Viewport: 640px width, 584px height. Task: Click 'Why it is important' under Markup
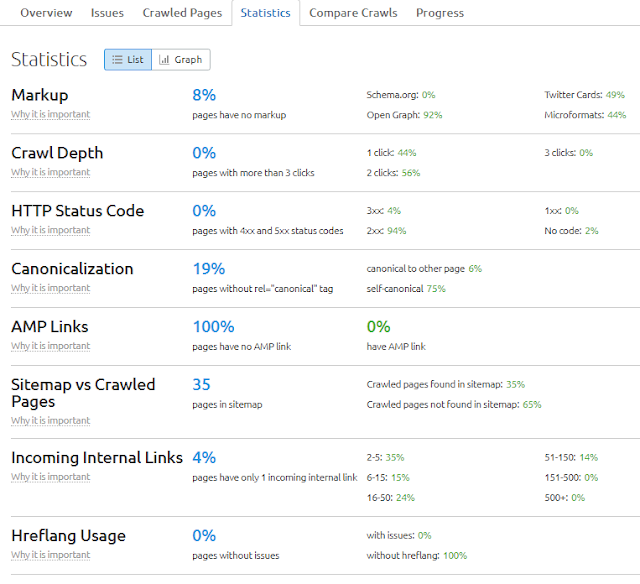point(50,115)
